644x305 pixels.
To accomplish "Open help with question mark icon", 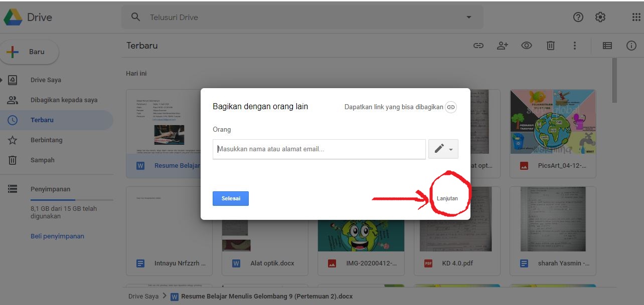I will pyautogui.click(x=578, y=17).
